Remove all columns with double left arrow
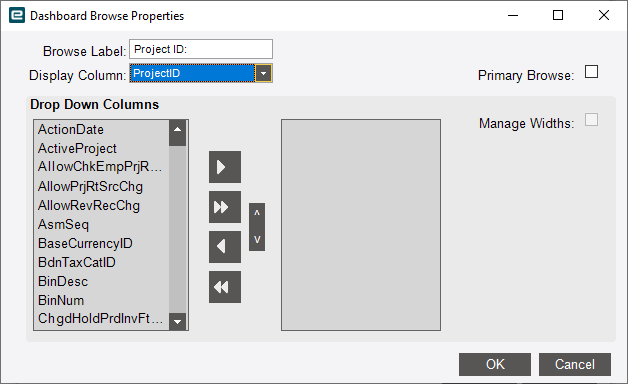Image resolution: width=628 pixels, height=384 pixels. pyautogui.click(x=225, y=287)
